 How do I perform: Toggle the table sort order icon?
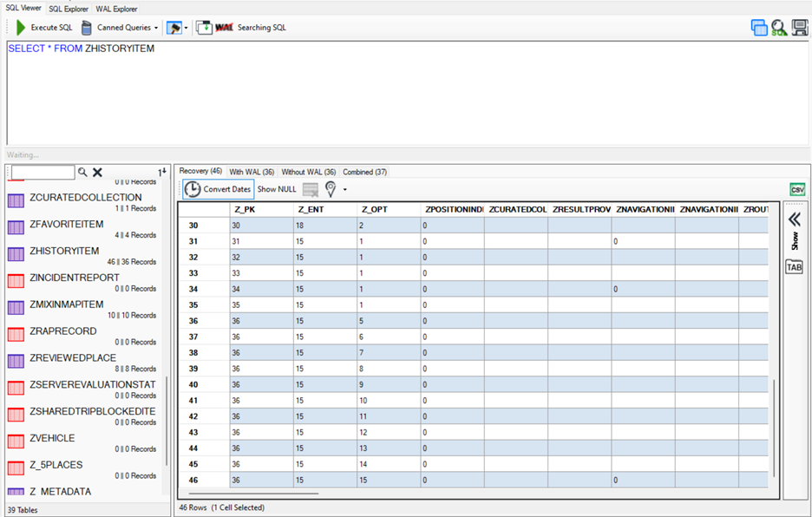click(x=161, y=172)
